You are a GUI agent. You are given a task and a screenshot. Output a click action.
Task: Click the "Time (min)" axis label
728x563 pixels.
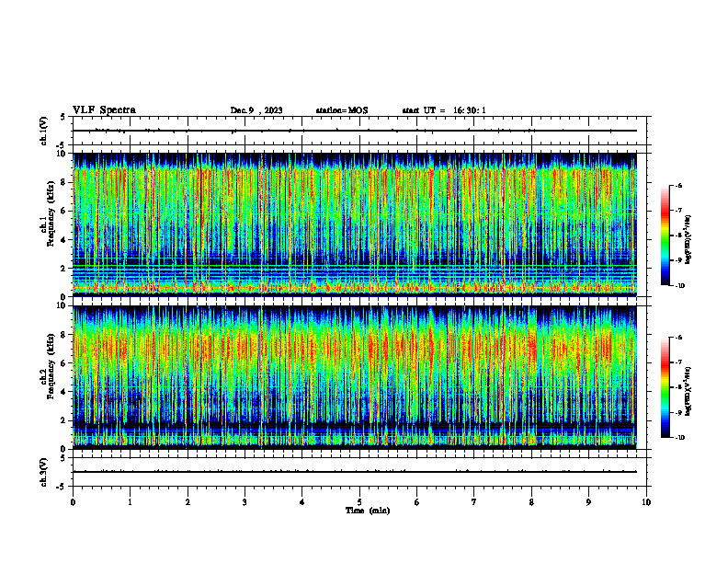pyautogui.click(x=368, y=511)
